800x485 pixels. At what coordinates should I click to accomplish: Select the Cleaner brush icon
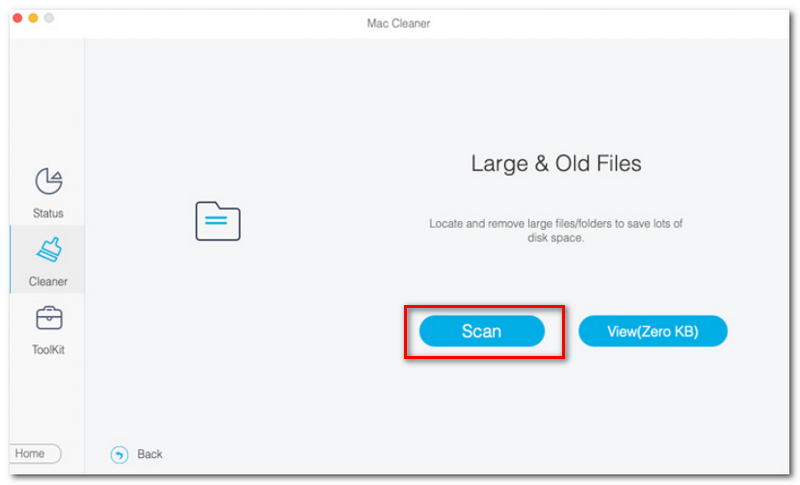click(x=49, y=249)
